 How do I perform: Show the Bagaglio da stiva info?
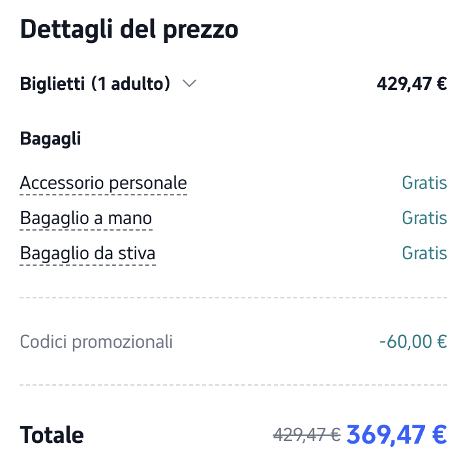pyautogui.click(x=88, y=253)
